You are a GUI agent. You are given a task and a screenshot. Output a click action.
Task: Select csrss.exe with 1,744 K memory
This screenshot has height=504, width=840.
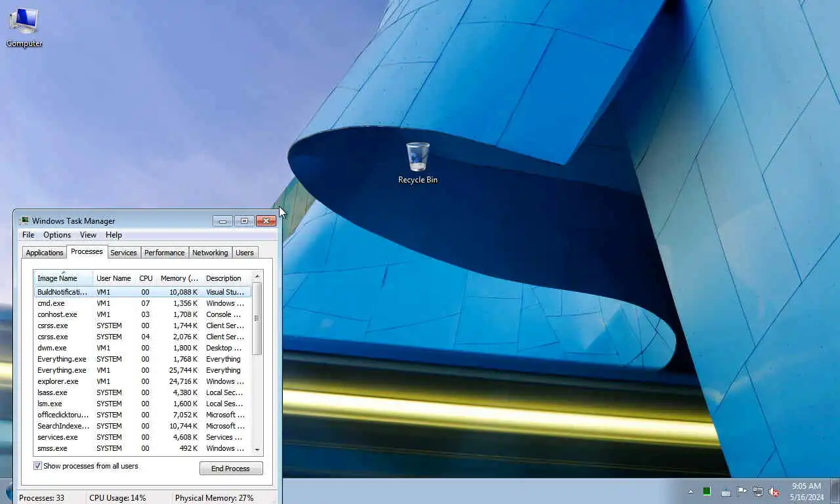142,325
